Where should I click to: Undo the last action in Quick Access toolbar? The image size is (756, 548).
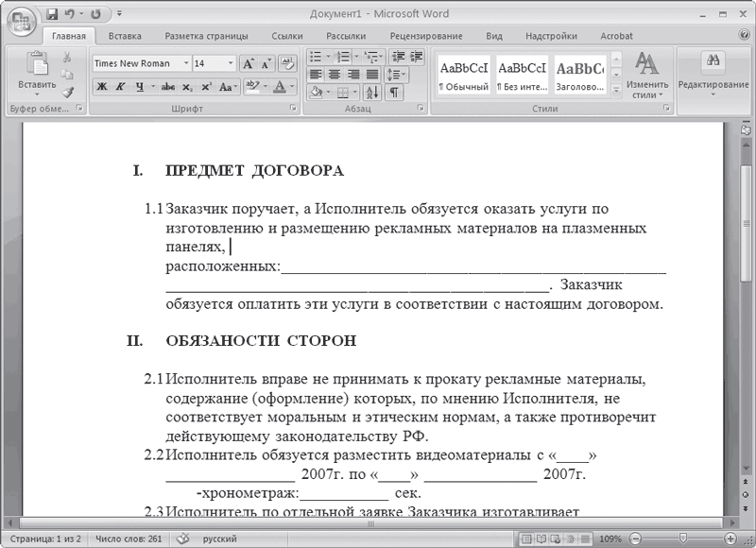coord(69,14)
